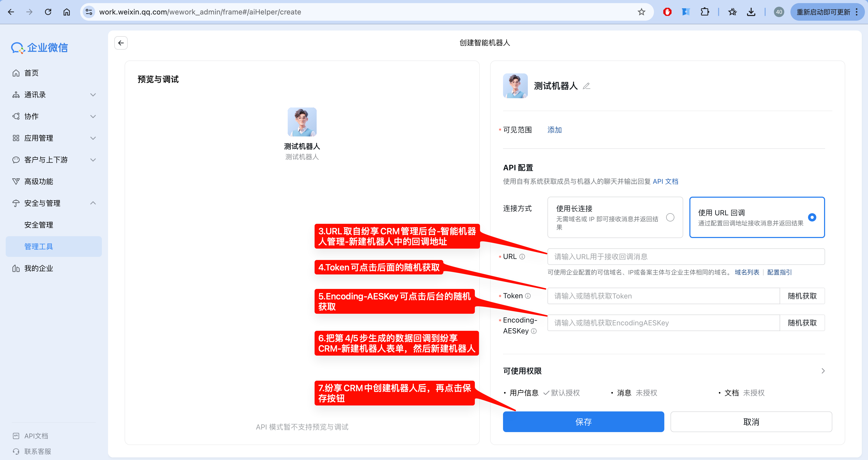
Task: Bookmark this page with the star icon
Action: pyautogui.click(x=641, y=12)
